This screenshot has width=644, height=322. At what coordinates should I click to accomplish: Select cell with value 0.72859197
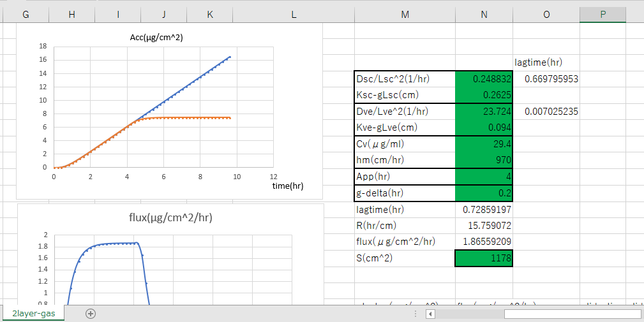[x=484, y=210]
